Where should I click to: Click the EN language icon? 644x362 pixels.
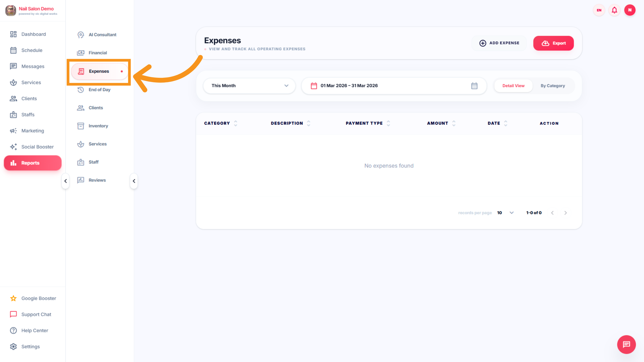point(599,10)
